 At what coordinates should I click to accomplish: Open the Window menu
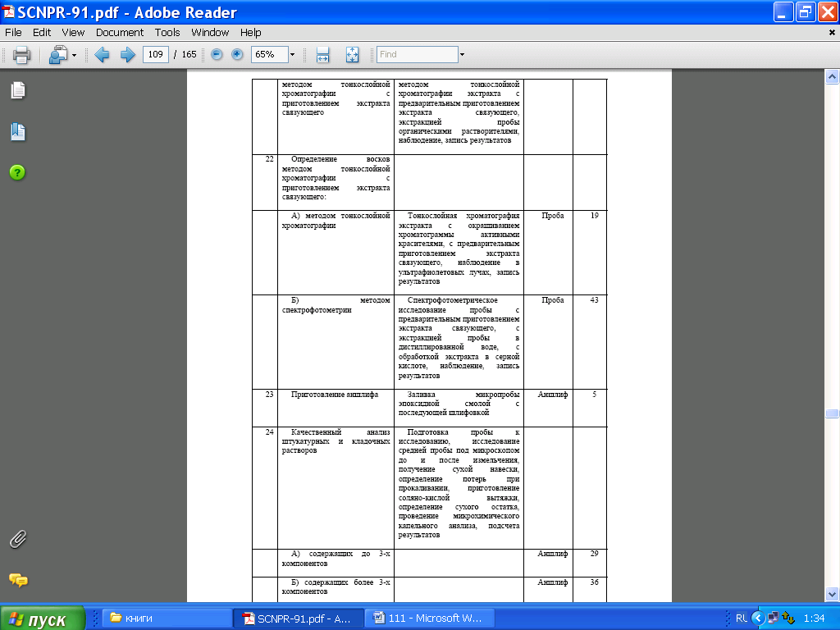210,33
